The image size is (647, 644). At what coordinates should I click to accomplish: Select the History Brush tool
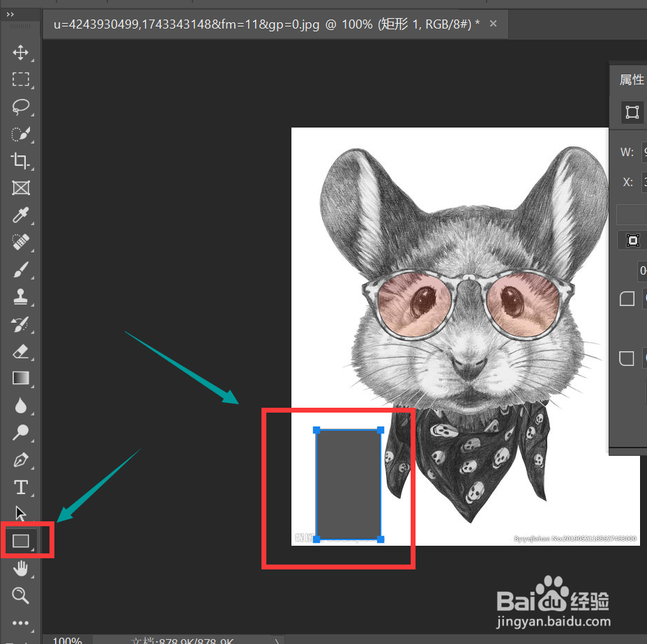tap(20, 324)
